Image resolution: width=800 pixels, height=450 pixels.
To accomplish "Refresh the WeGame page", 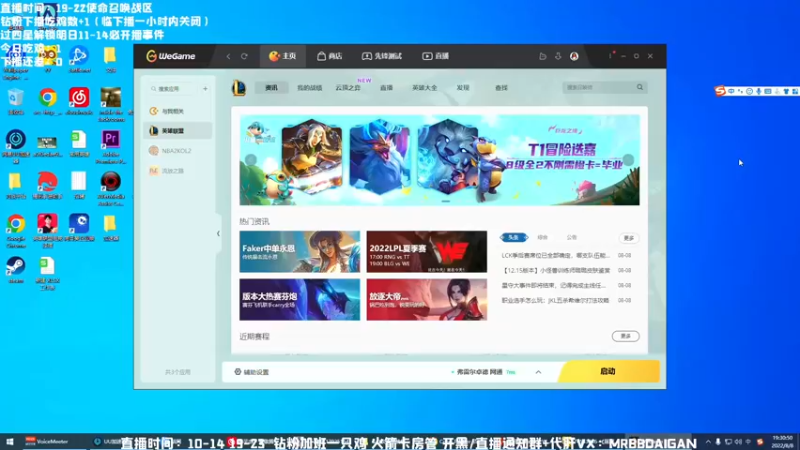I will pyautogui.click(x=244, y=56).
